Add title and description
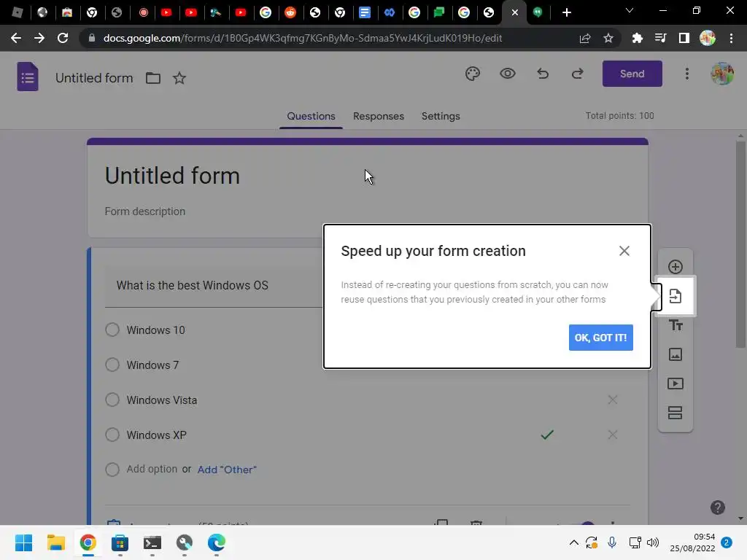This screenshot has height=560, width=747. pos(675,325)
